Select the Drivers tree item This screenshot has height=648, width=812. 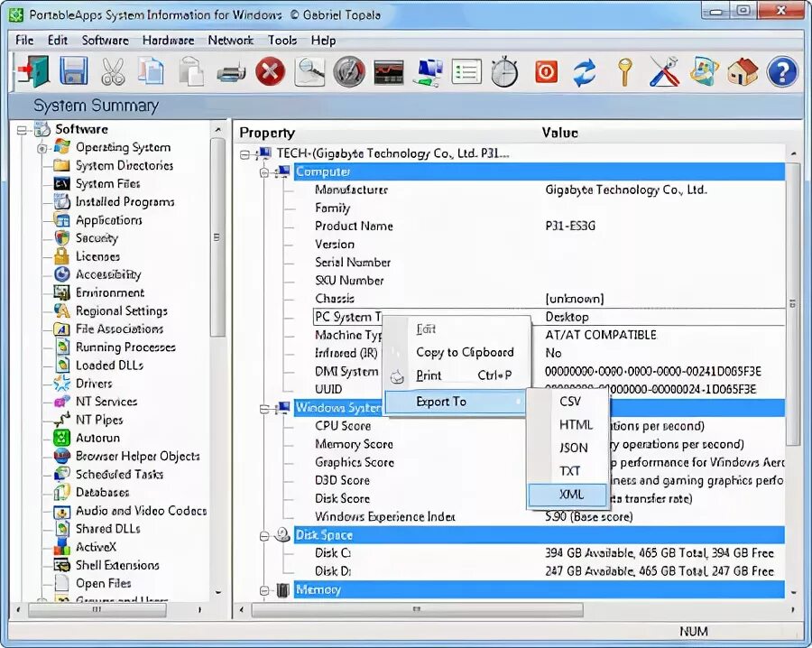[94, 384]
